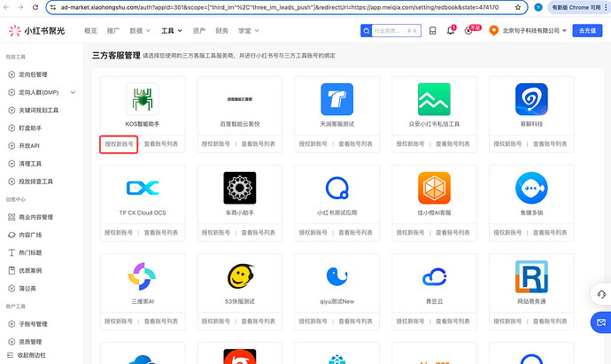
Task: Click the 去充值 button
Action: coord(587,30)
